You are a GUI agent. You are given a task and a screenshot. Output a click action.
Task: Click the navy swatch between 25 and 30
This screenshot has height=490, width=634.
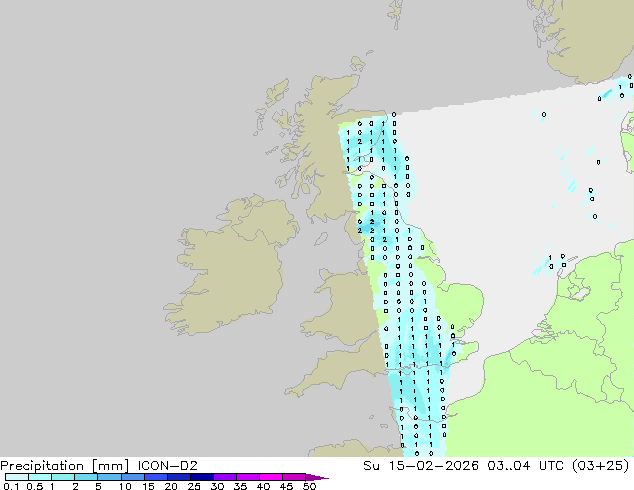coord(202,477)
